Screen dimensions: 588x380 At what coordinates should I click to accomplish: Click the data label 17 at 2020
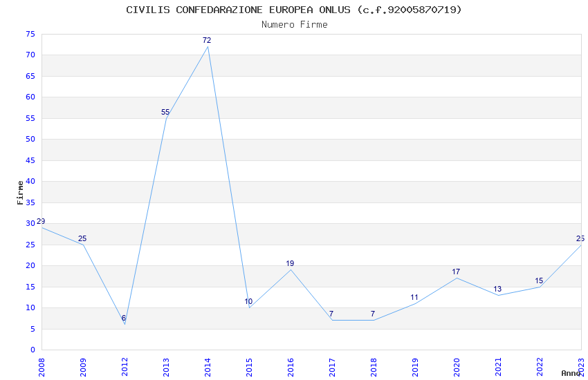[456, 272]
